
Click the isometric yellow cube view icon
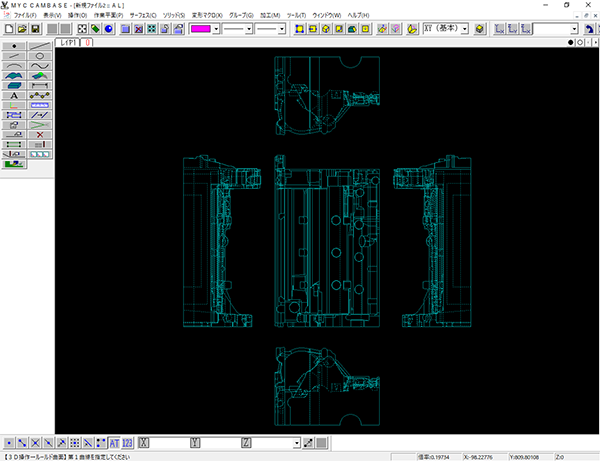[326, 29]
